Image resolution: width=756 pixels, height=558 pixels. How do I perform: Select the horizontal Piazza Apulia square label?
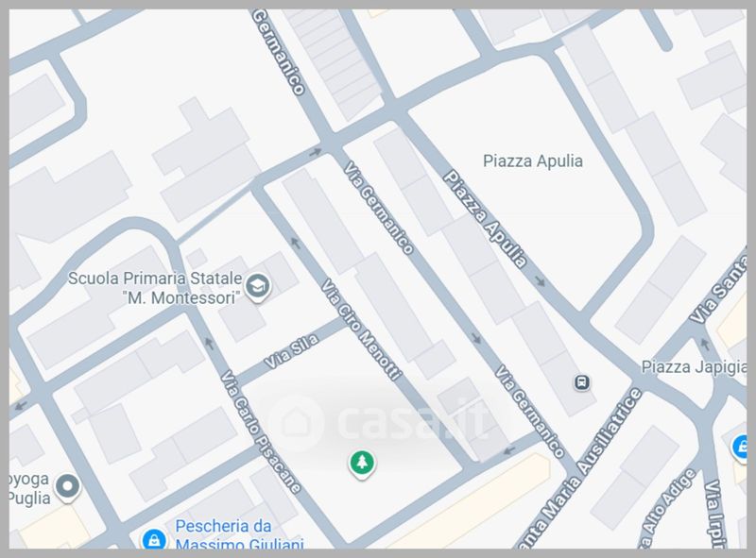[x=533, y=161]
